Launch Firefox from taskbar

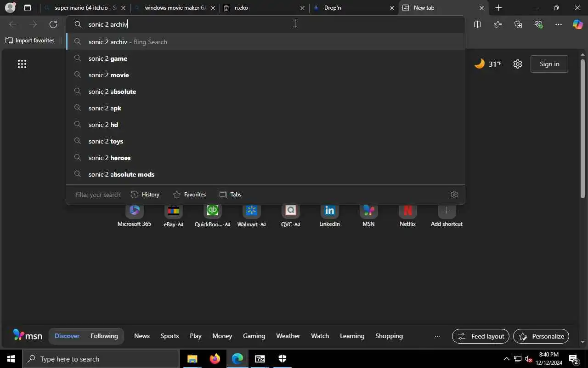(x=215, y=359)
